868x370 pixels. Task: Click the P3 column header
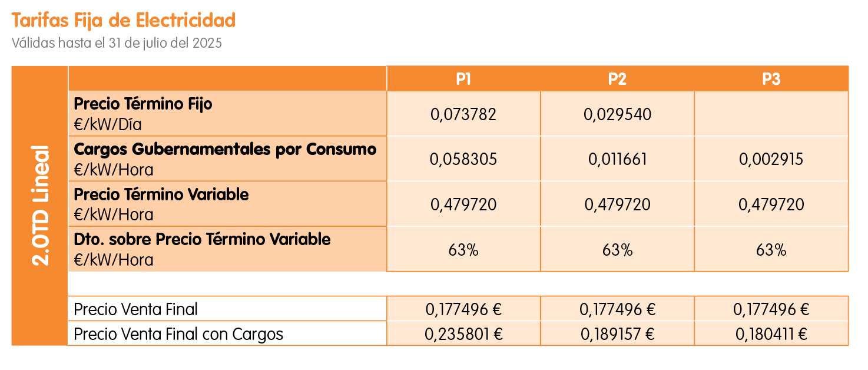pos(771,79)
